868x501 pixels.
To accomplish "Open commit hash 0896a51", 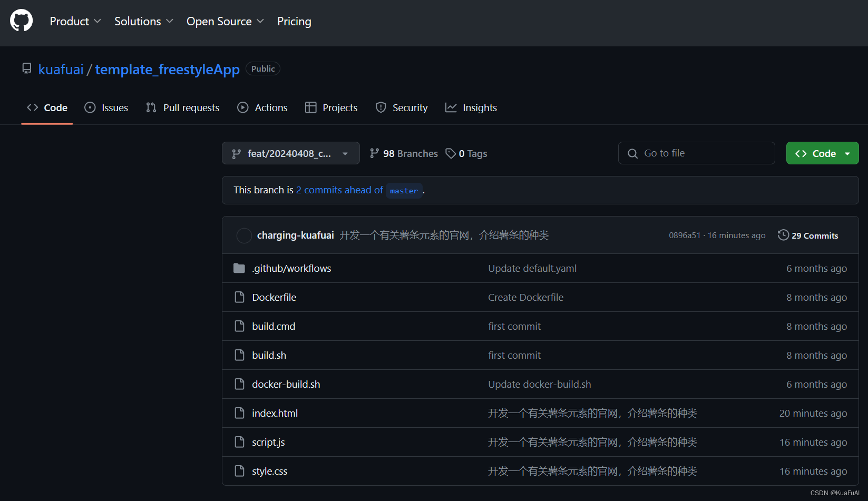I will pyautogui.click(x=685, y=235).
